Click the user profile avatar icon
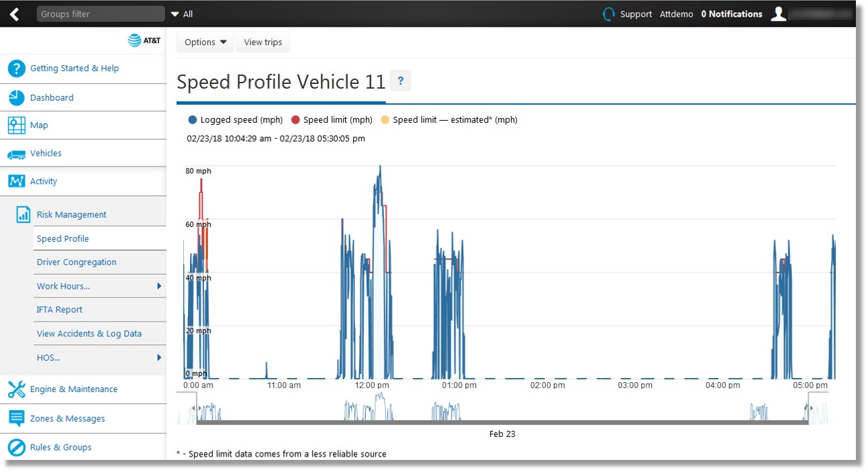The height and width of the screenshot is (472, 868). (778, 14)
